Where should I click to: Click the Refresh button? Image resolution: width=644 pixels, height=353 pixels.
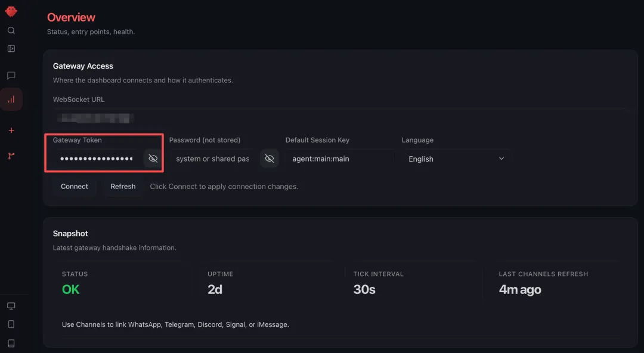click(x=123, y=187)
